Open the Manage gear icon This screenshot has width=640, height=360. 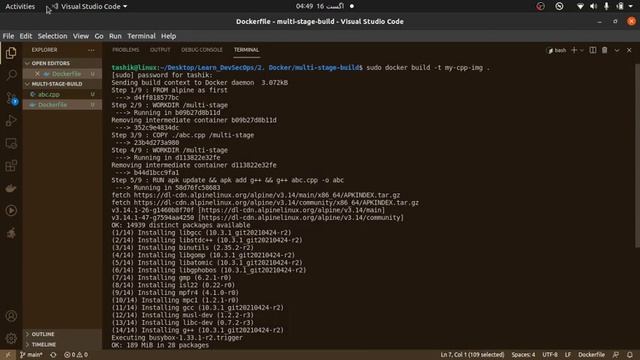11,338
